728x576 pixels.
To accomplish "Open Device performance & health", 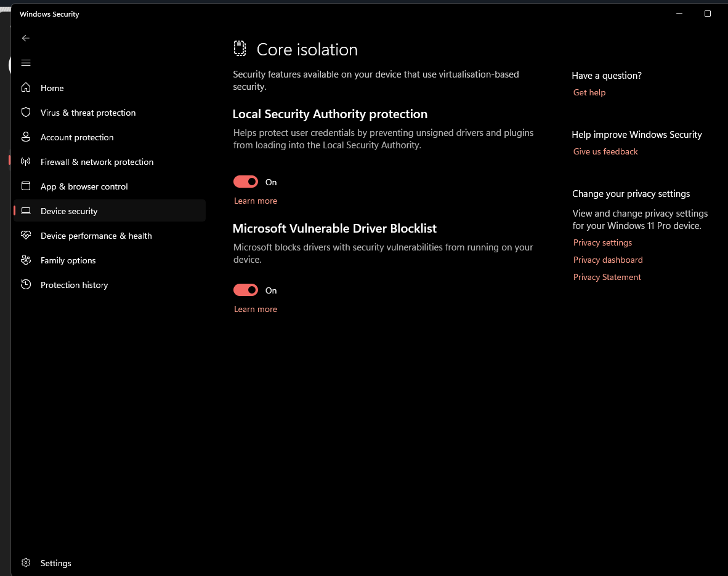I will pos(110,235).
